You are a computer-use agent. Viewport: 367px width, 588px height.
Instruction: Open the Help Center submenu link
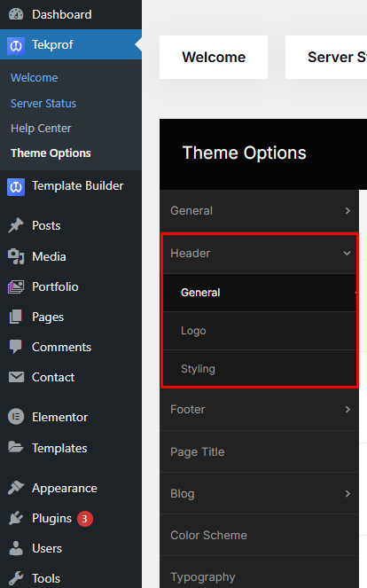click(x=41, y=129)
